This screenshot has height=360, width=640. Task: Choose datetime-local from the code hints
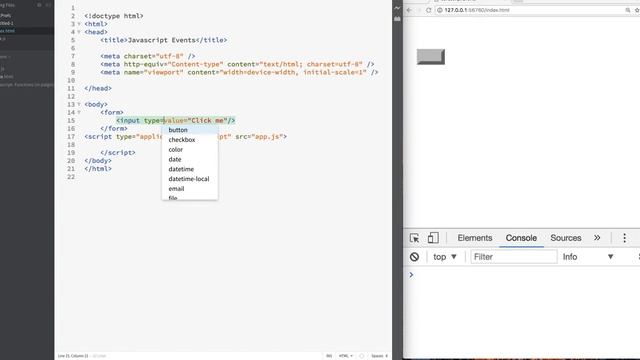pos(190,179)
